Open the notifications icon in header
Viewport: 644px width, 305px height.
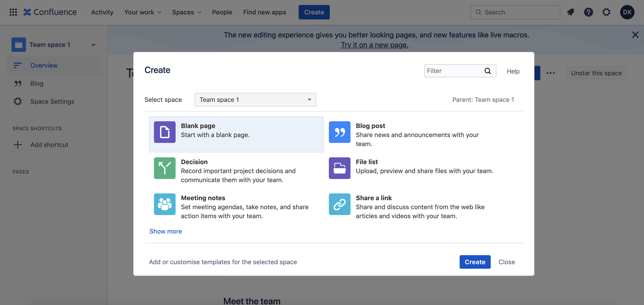point(571,12)
